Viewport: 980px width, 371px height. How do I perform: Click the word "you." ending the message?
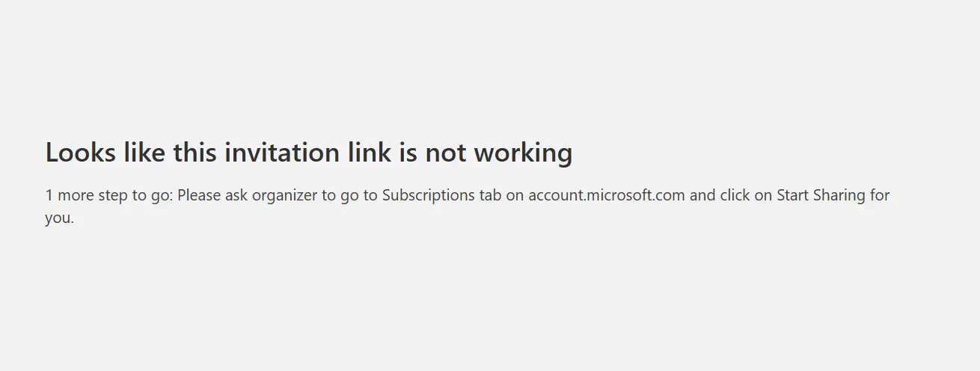[x=60, y=219]
